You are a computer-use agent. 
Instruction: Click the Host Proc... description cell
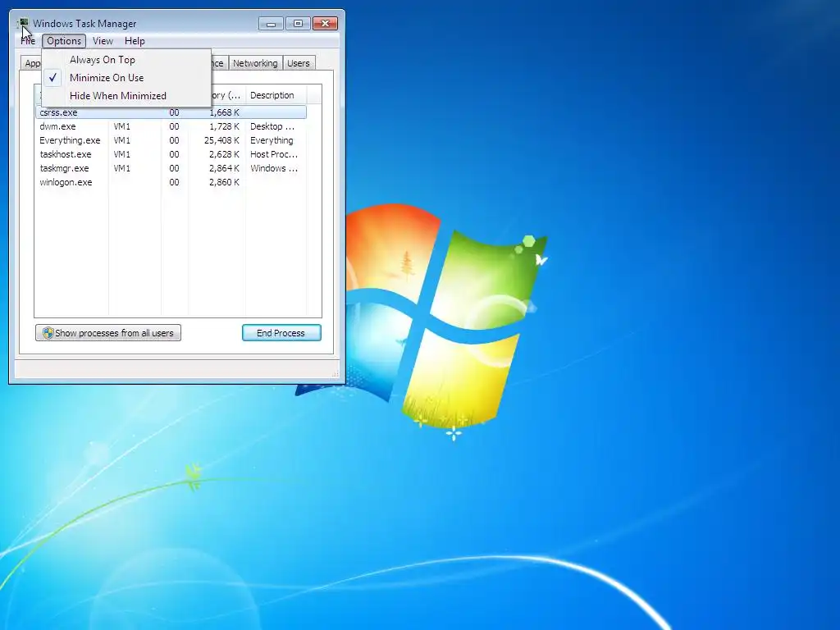coord(274,154)
